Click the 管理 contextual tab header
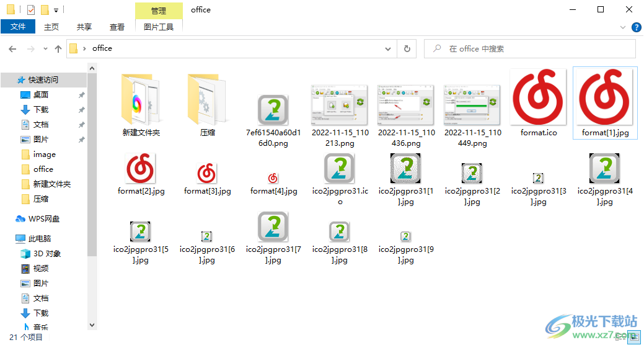Viewport: 644px width, 345px height. [x=159, y=11]
